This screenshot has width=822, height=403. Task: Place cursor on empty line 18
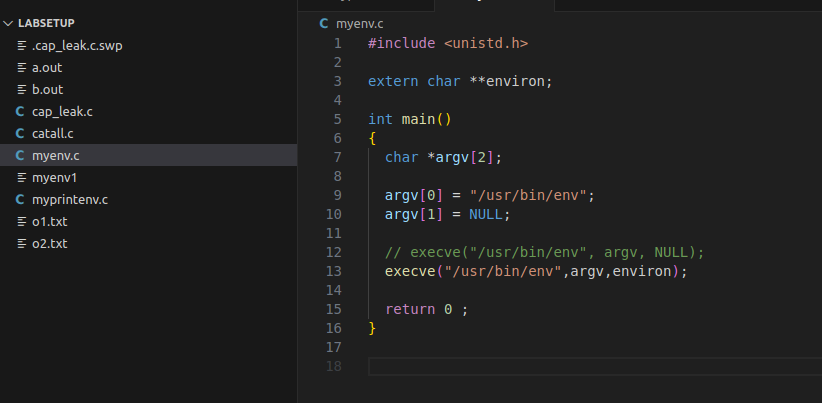point(595,366)
